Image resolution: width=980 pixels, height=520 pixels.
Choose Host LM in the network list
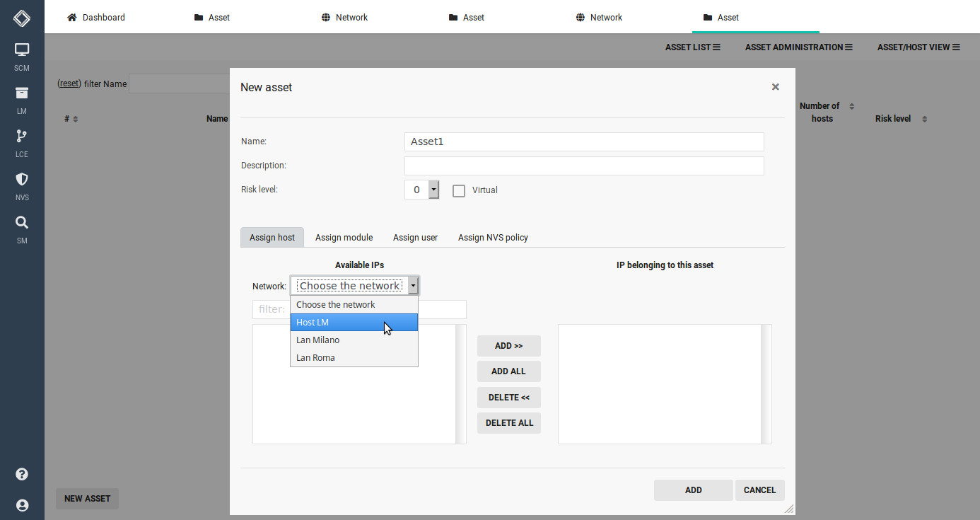(313, 322)
